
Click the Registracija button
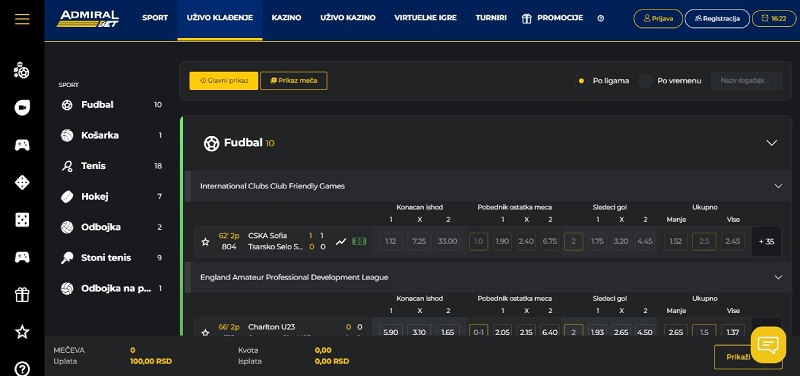[717, 18]
